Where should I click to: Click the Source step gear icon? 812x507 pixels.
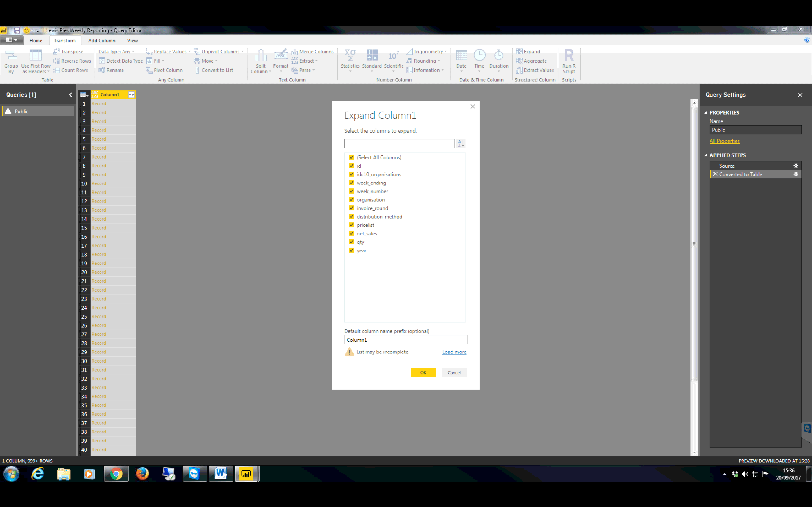click(x=796, y=166)
